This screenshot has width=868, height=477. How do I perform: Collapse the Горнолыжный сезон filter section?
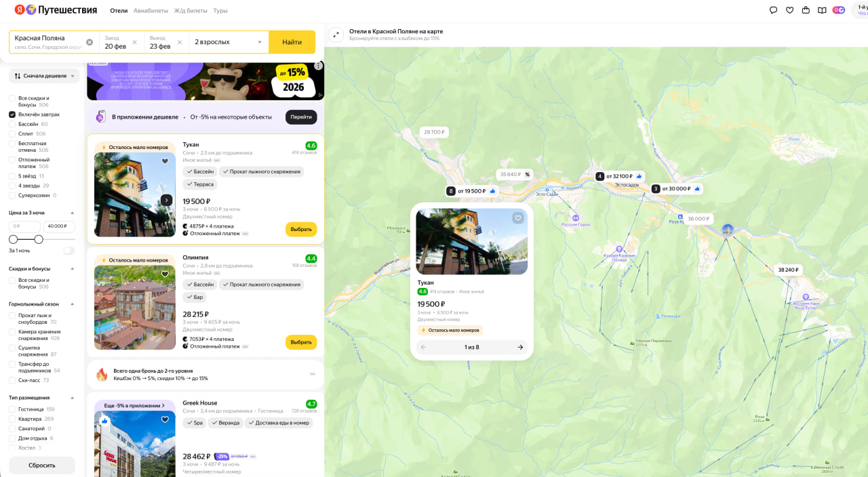pyautogui.click(x=73, y=304)
